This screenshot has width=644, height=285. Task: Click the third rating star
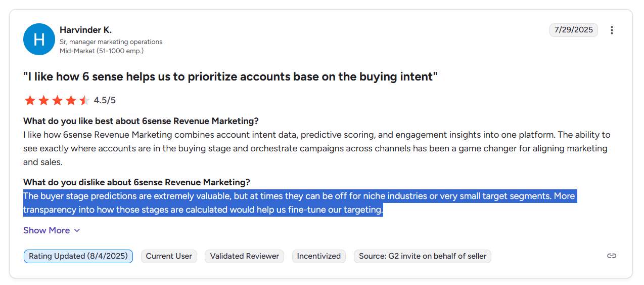click(57, 100)
